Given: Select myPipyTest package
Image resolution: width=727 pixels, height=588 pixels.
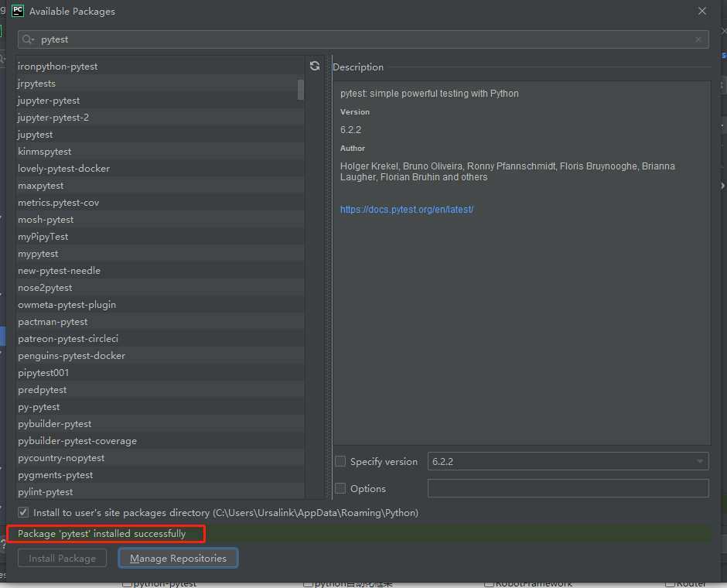Looking at the screenshot, I should (160, 237).
